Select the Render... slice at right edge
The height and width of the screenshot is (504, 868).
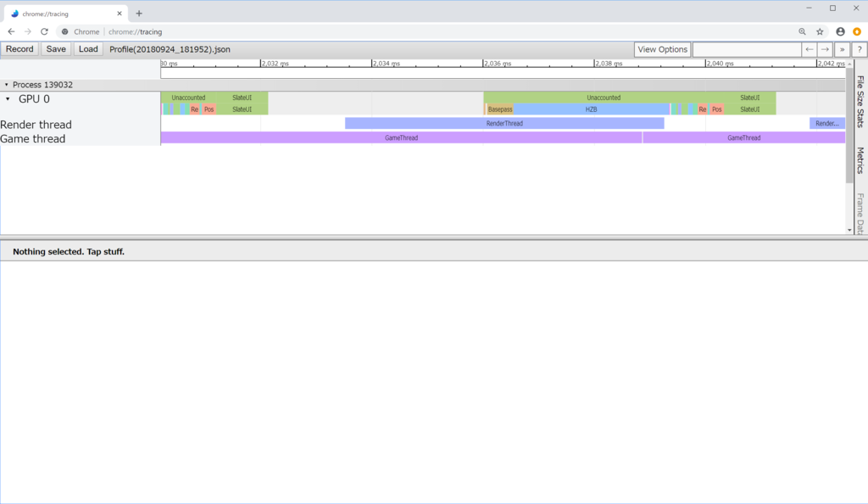point(827,123)
